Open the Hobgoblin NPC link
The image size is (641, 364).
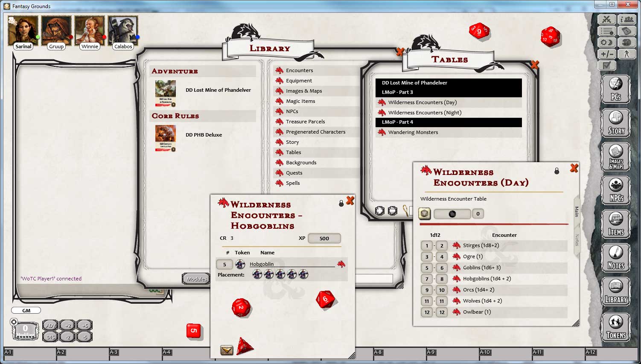tap(261, 264)
